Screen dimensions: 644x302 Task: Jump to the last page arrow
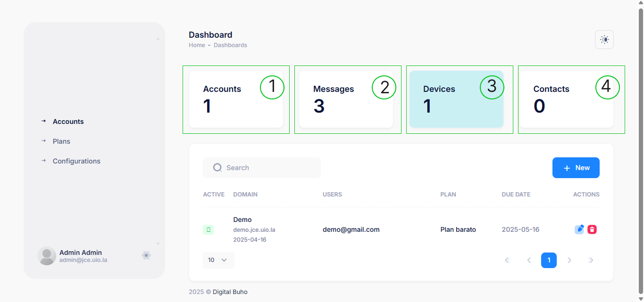[591, 261]
